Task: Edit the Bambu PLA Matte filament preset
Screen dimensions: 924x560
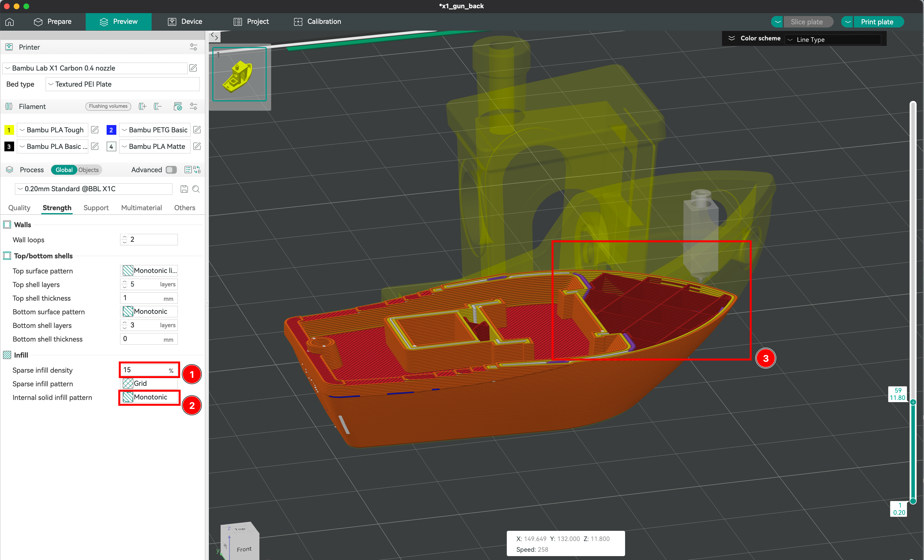Action: coord(197,146)
